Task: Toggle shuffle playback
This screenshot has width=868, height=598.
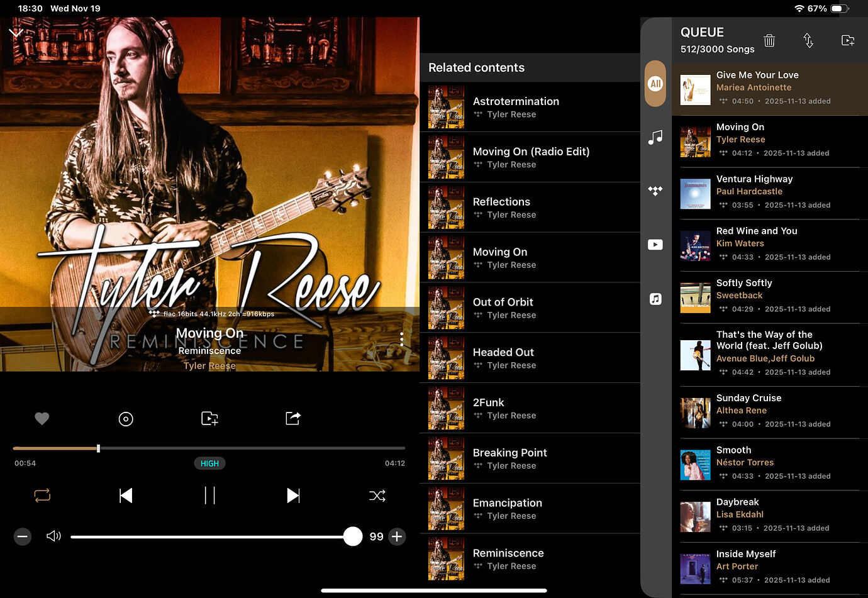Action: [377, 496]
